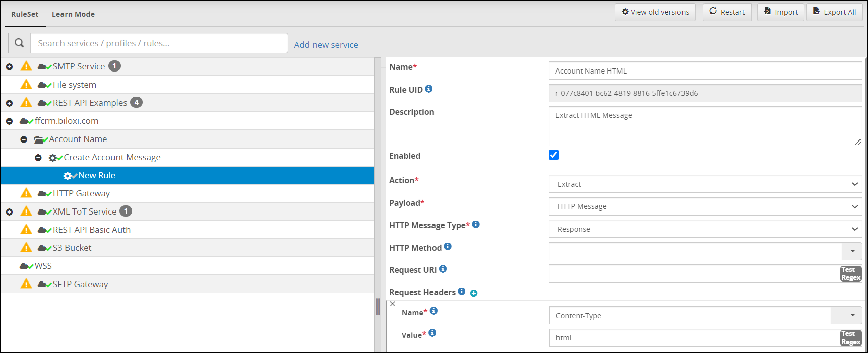Click Add new service link
Image resolution: width=868 pixels, height=353 pixels.
click(326, 45)
